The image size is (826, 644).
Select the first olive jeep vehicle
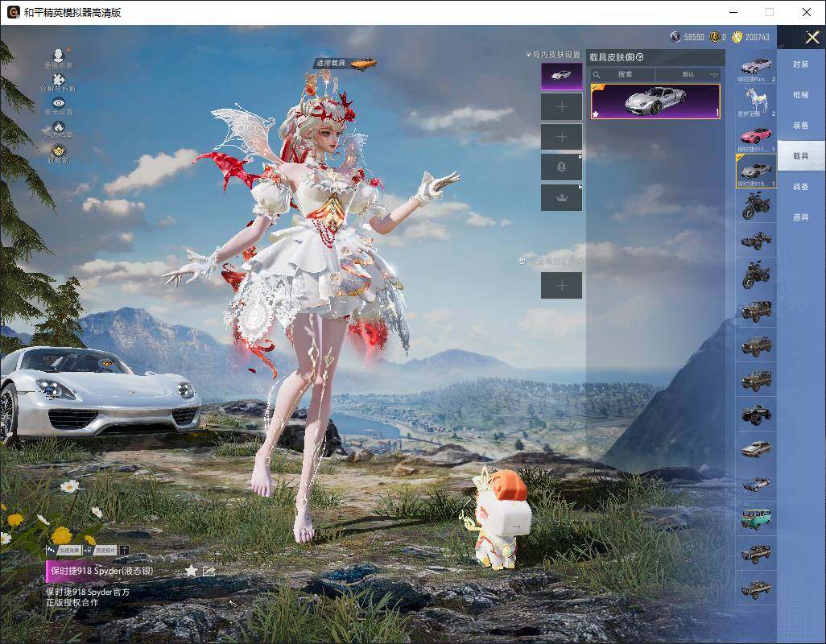[x=756, y=310]
